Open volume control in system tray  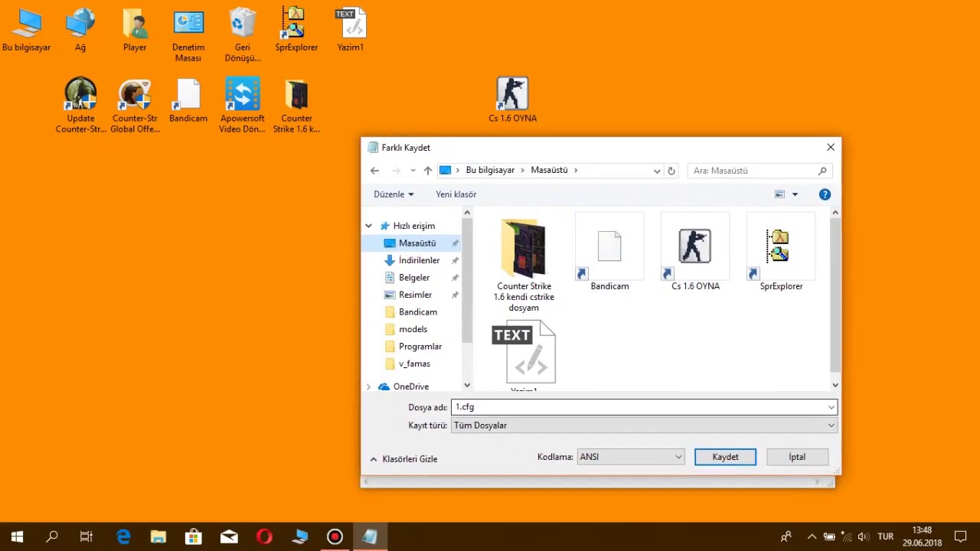pos(863,537)
